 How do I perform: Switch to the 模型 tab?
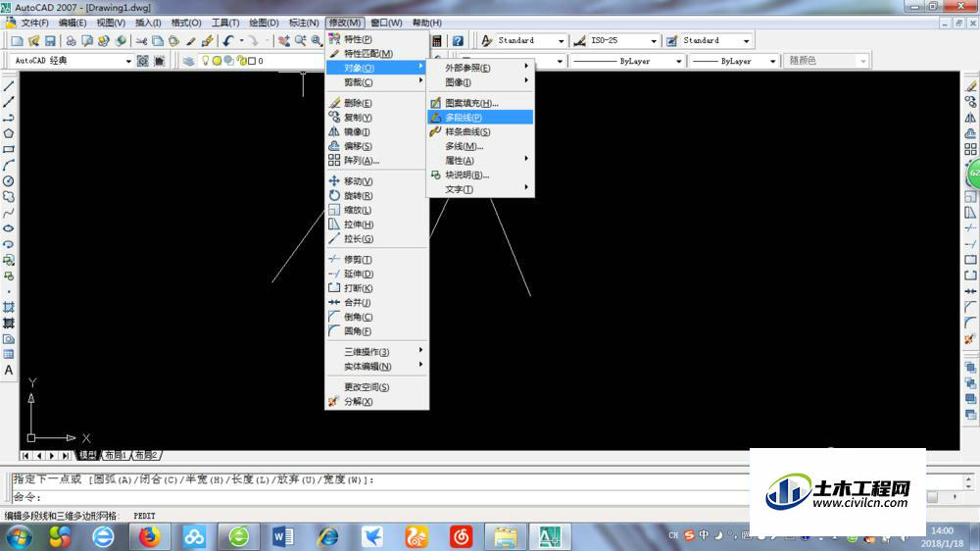87,455
